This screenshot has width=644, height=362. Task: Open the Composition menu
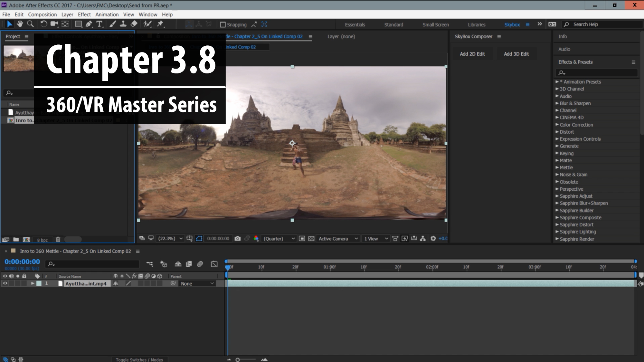click(42, 14)
